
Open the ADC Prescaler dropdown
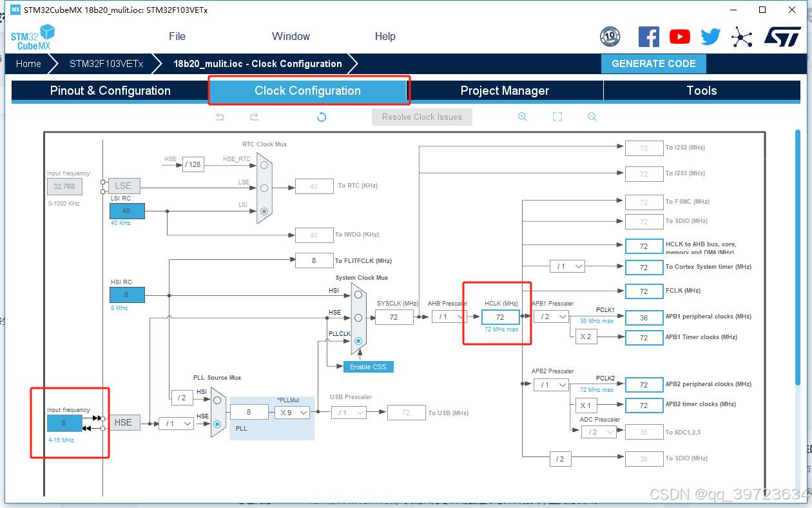[x=598, y=432]
